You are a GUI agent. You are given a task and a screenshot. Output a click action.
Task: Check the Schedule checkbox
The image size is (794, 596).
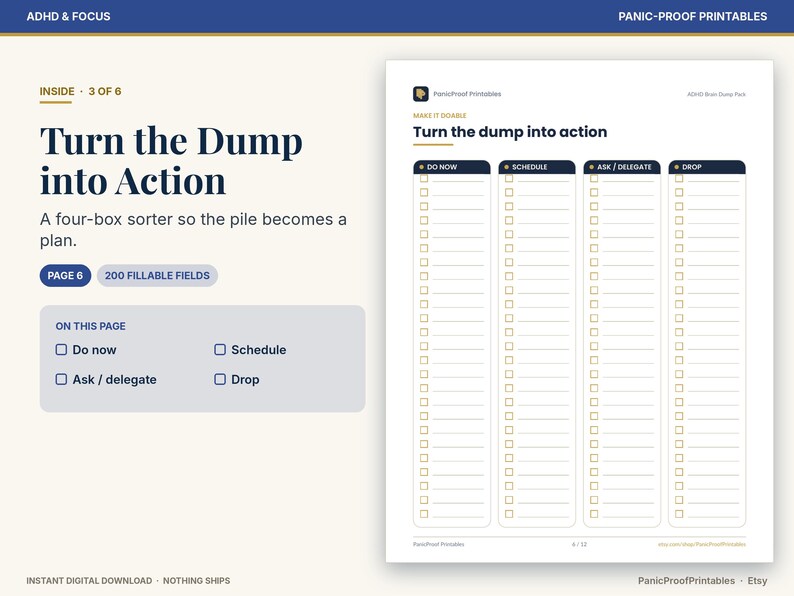220,349
